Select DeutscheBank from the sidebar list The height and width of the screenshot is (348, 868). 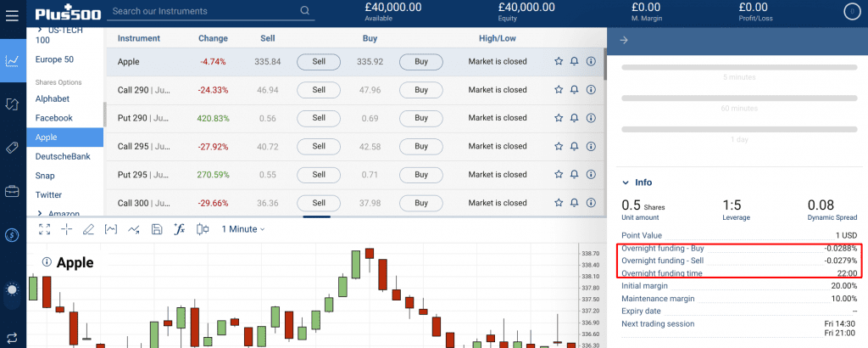[x=62, y=156]
